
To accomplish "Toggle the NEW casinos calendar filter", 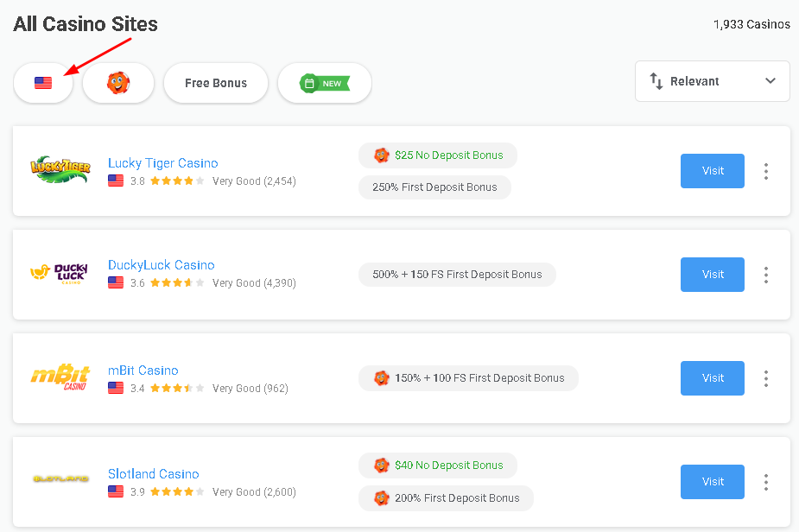I will [325, 83].
